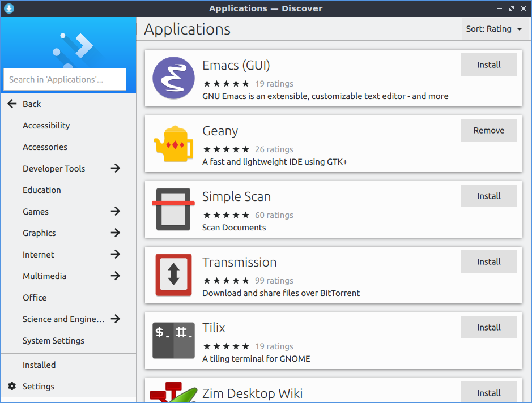This screenshot has width=532, height=403.
Task: Open the Sort: Rating dropdown
Action: click(x=494, y=29)
